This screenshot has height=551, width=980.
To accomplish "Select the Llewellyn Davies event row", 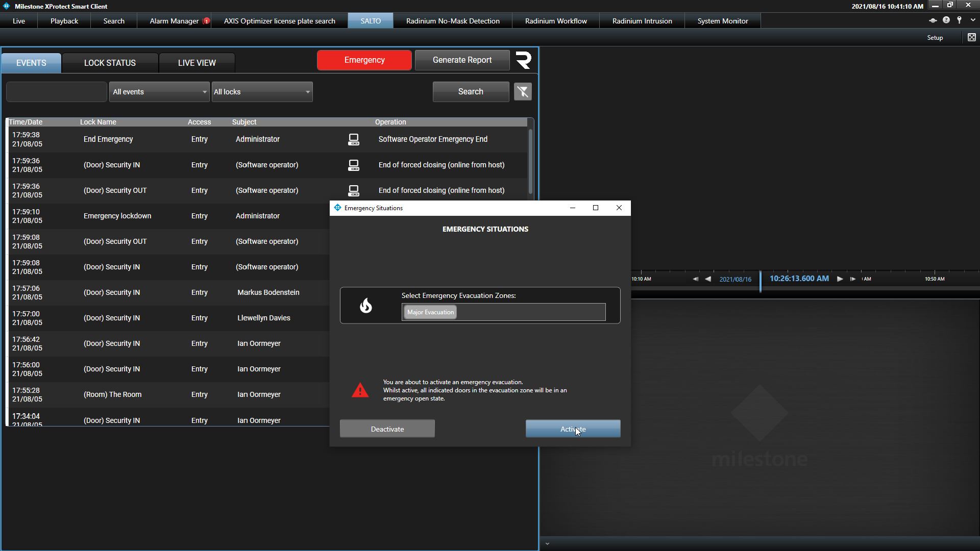I will click(168, 318).
